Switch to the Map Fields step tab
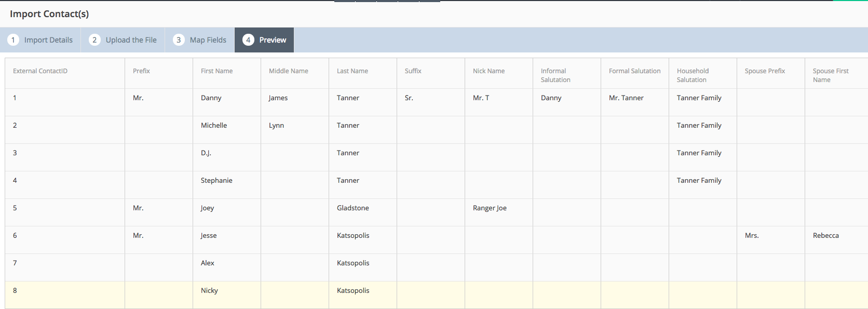The image size is (868, 309). point(200,40)
